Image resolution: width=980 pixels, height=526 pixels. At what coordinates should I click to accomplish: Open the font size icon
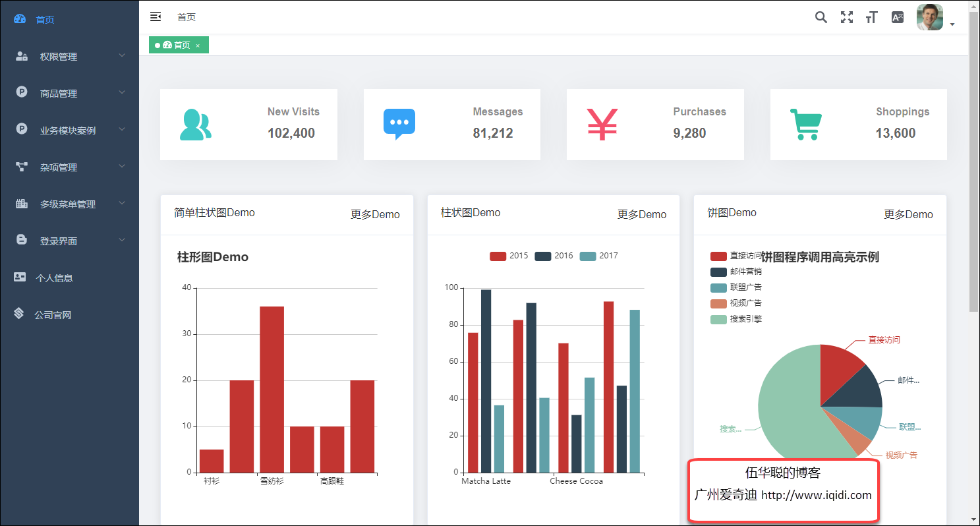[872, 17]
